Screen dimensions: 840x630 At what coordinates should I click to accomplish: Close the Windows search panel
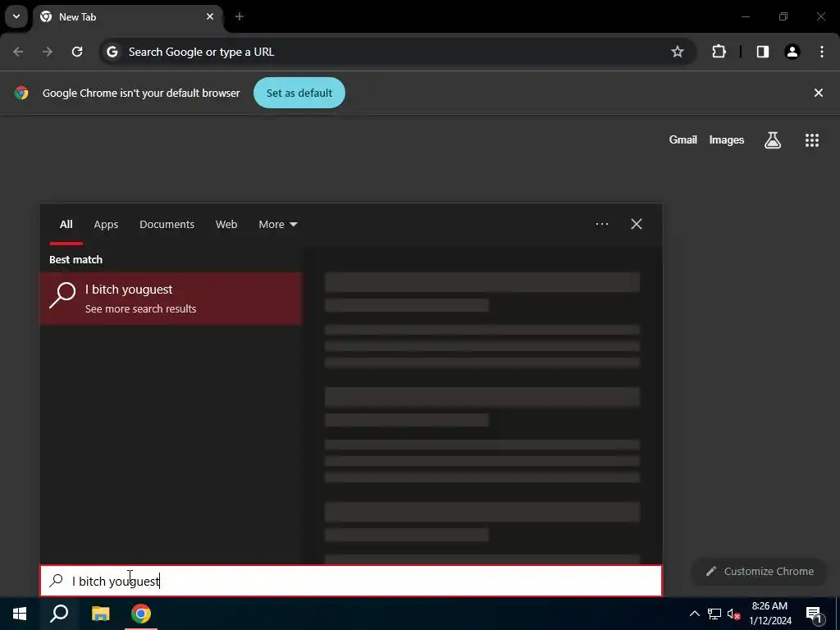click(637, 224)
